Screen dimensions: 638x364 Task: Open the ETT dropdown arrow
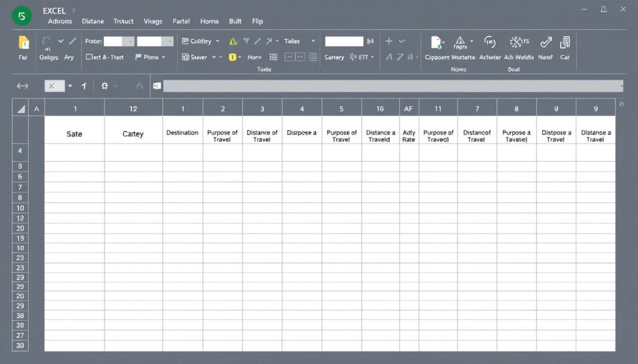[x=372, y=57]
